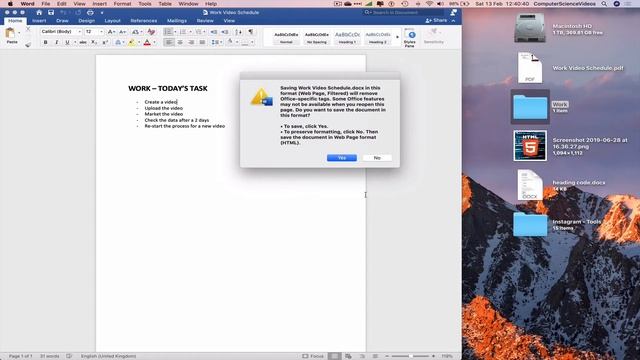Click yellow text highlight color
The height and width of the screenshot is (360, 640).
(131, 42)
